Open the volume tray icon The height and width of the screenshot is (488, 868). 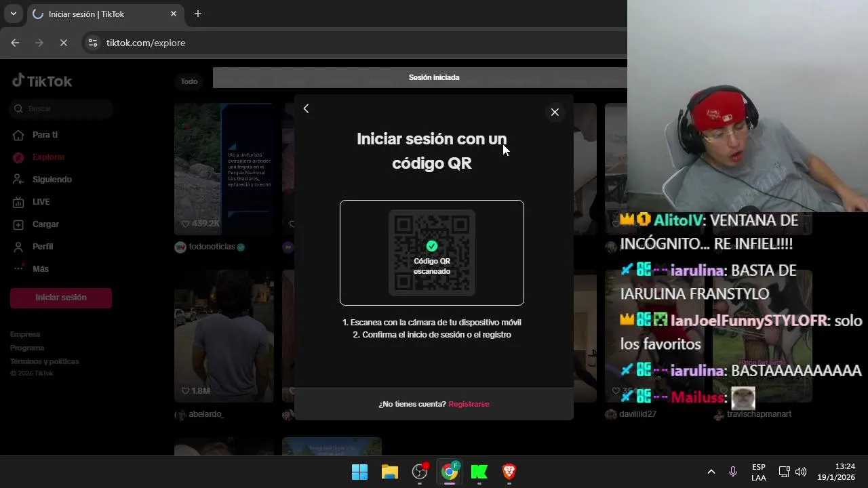point(801,472)
